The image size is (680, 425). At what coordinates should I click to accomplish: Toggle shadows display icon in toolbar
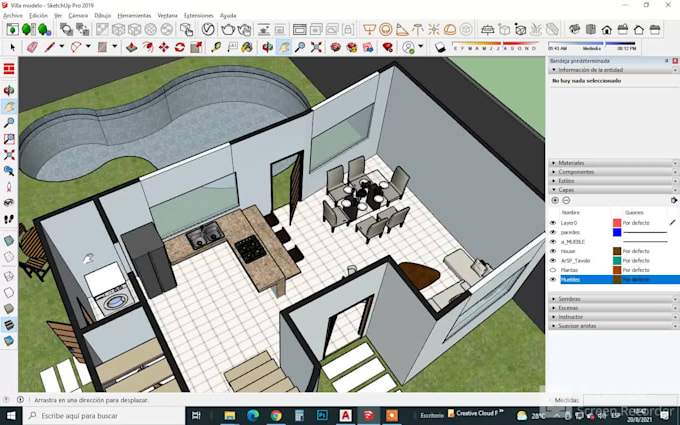click(x=440, y=47)
